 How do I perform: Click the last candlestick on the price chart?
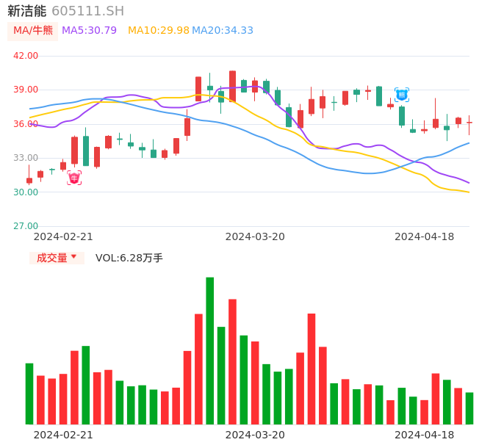469,123
